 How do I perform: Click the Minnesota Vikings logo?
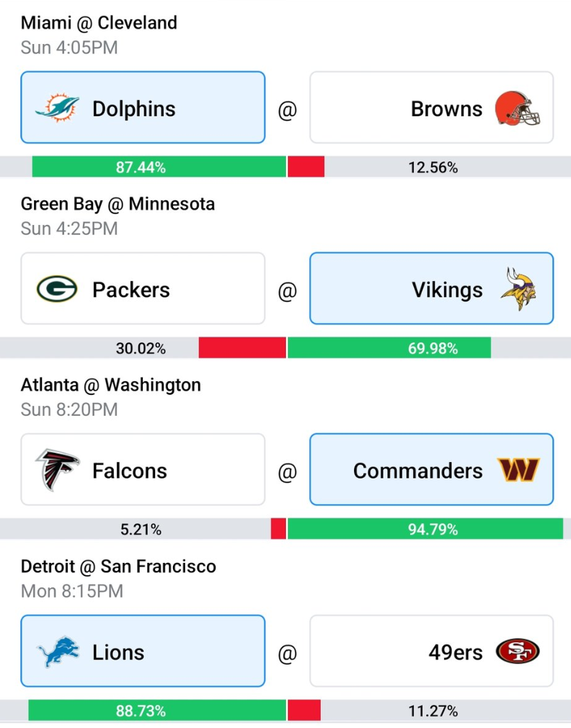tap(518, 289)
